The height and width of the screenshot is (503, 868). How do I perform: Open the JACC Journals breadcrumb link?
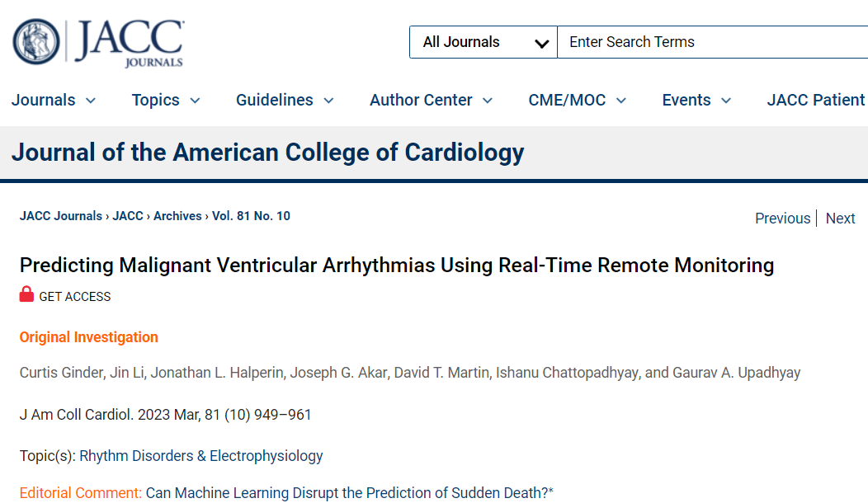(x=61, y=216)
